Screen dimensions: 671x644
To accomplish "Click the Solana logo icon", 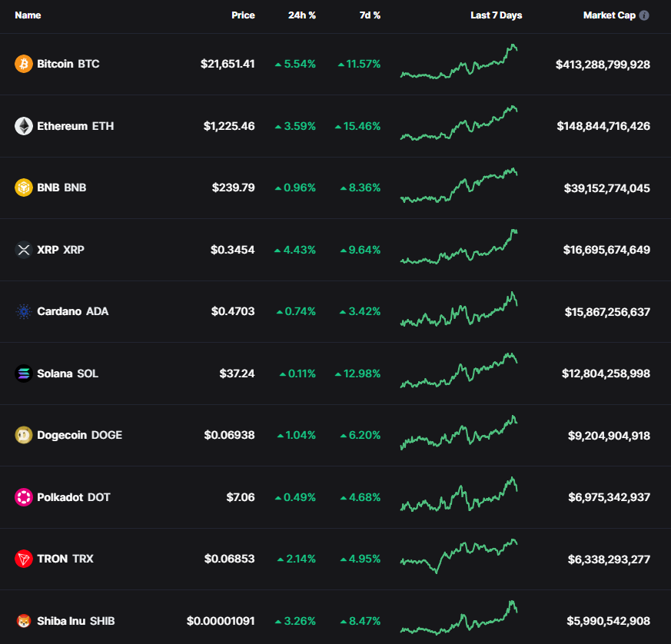I will [x=24, y=373].
